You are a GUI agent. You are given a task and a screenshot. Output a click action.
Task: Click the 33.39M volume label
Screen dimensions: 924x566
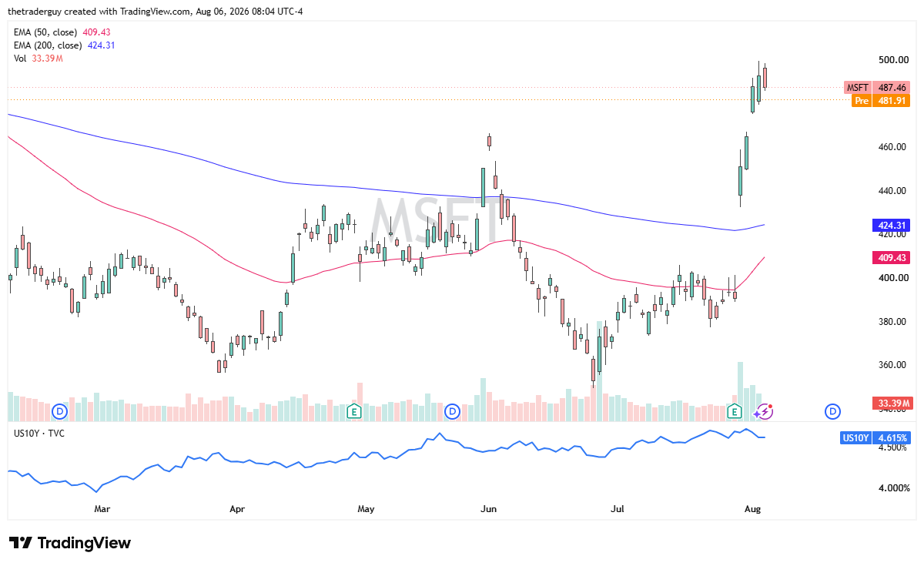[892, 404]
